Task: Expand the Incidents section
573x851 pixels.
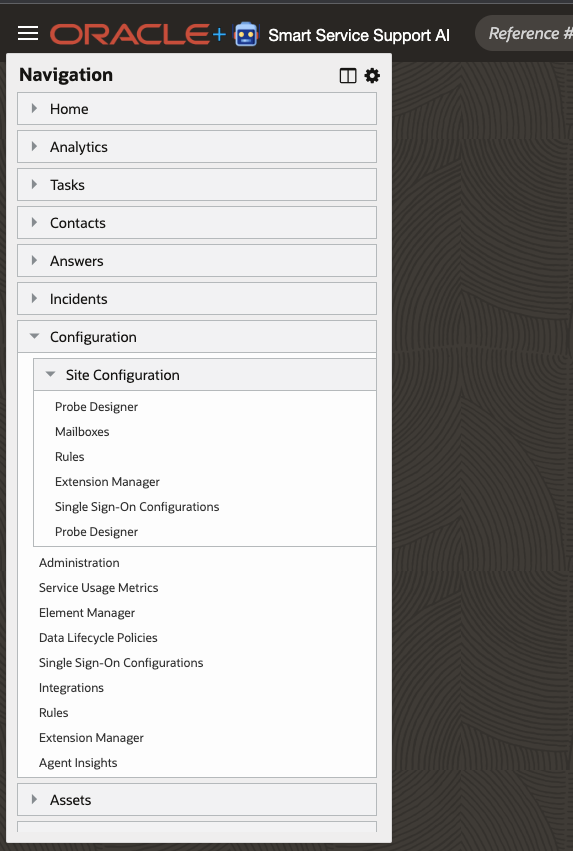Action: click(x=197, y=299)
